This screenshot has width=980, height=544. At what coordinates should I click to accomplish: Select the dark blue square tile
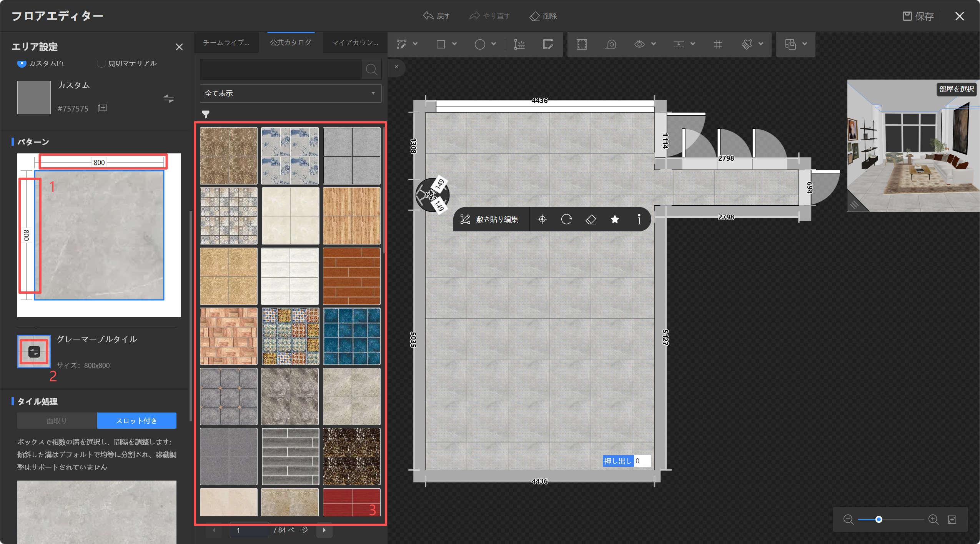[351, 336]
